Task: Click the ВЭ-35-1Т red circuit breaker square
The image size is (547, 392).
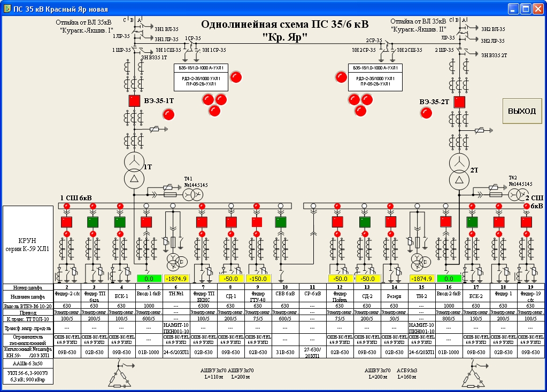Action: point(134,101)
